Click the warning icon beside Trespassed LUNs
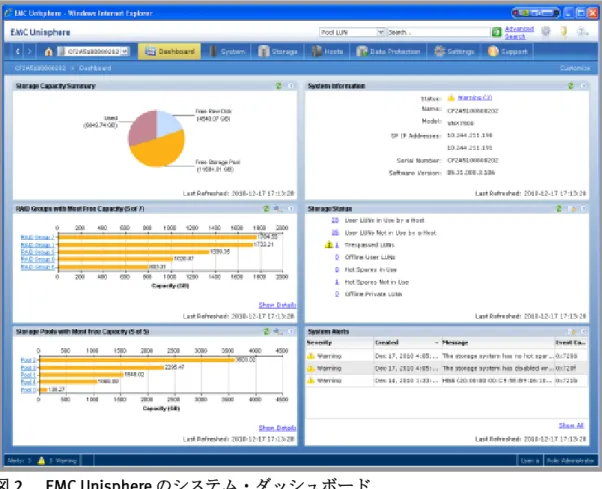Screen dimensions: 602x489 pos(329,244)
